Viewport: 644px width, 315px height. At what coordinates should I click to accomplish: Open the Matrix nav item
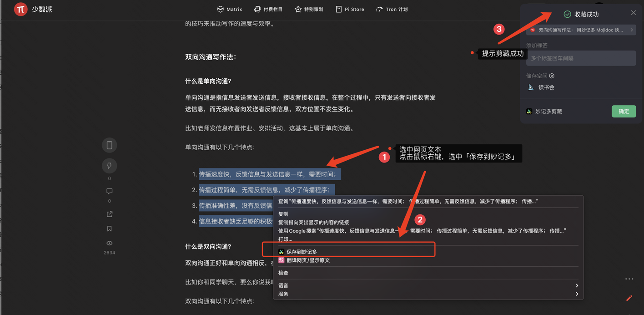[x=230, y=9]
